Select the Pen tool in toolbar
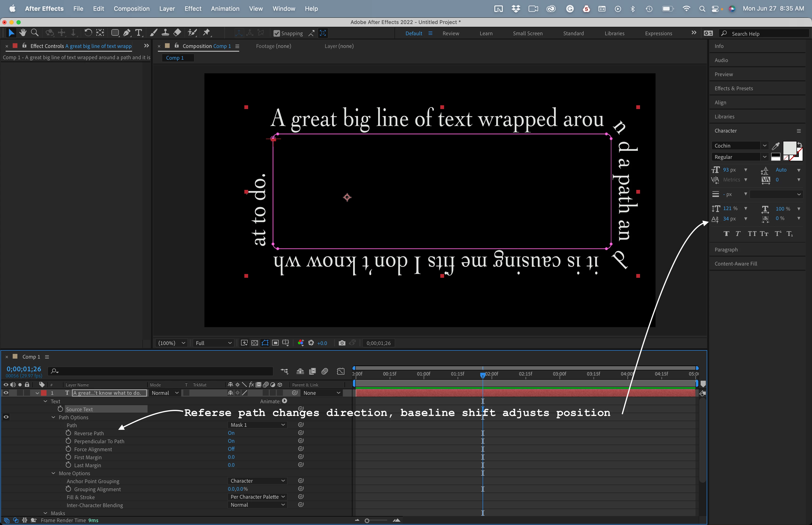The height and width of the screenshot is (525, 812). click(126, 33)
